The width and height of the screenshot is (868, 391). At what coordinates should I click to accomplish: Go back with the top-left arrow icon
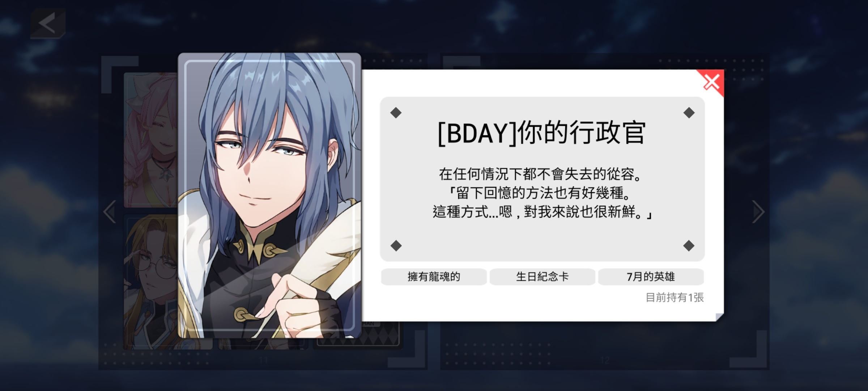[48, 24]
